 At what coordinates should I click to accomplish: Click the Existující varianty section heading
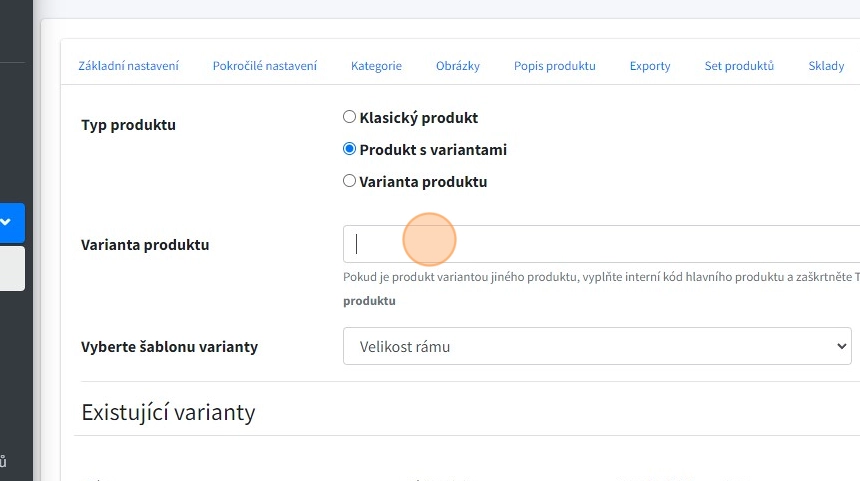[168, 412]
